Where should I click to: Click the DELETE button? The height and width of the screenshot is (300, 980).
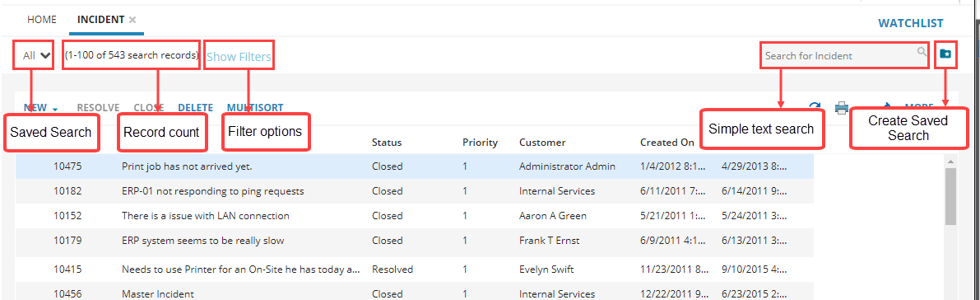pos(196,108)
